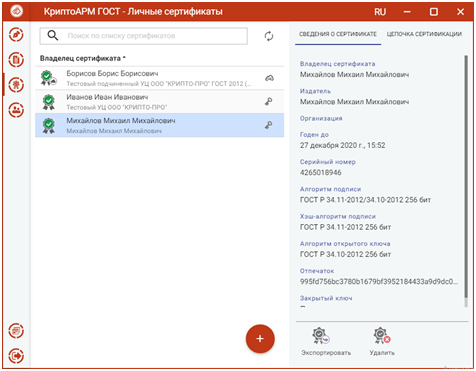Image resolution: width=476 pixels, height=371 pixels.
Task: Select Борисов Борис Борисович certificate row
Action: click(x=160, y=78)
